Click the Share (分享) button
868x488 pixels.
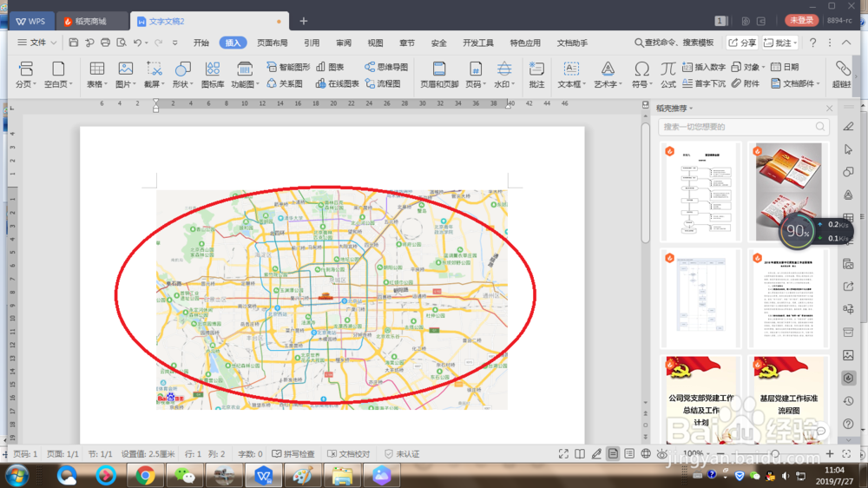(x=742, y=43)
